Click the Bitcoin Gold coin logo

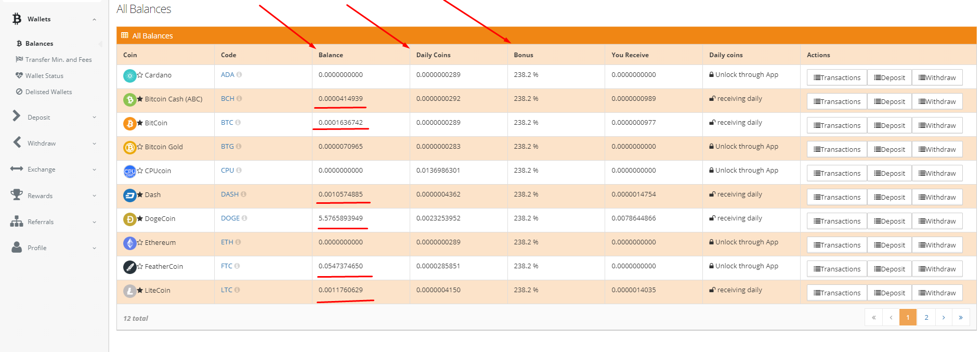[x=129, y=148]
